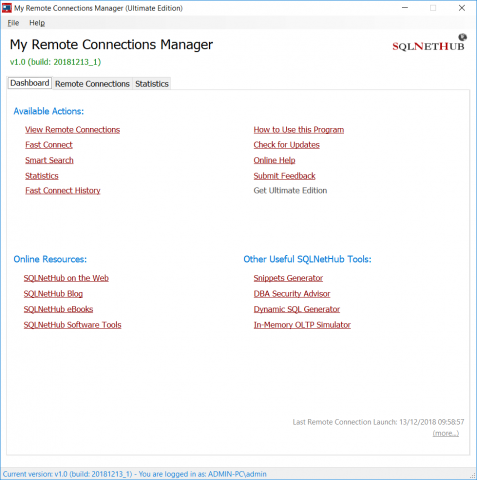
Task: Click the In-Memory OLTP Simulator link
Action: pos(302,325)
